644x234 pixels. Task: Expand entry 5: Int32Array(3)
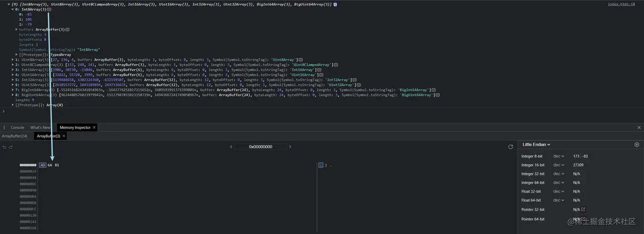(x=13, y=80)
